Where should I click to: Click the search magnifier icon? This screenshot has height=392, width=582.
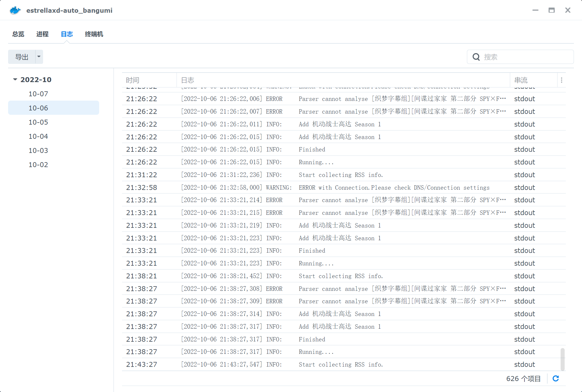tap(477, 57)
